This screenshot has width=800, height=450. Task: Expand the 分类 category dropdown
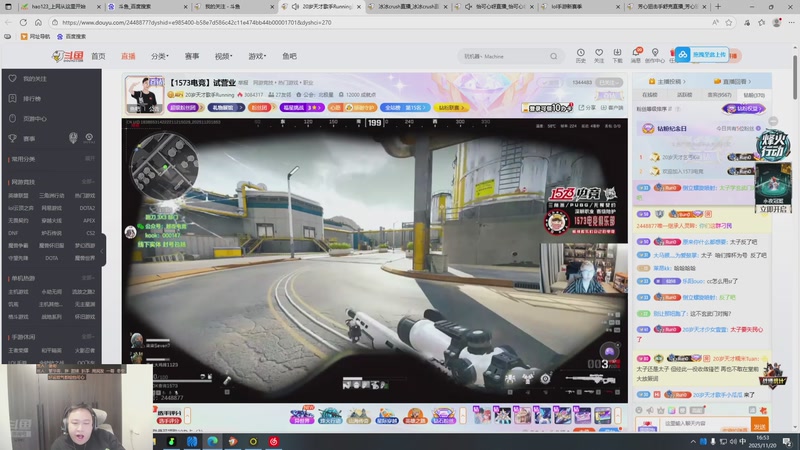(160, 56)
